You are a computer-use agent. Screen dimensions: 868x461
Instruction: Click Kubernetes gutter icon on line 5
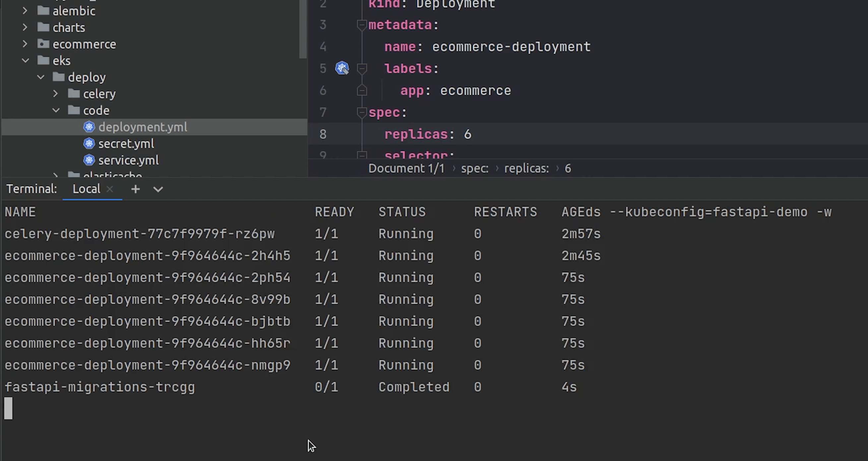point(342,68)
